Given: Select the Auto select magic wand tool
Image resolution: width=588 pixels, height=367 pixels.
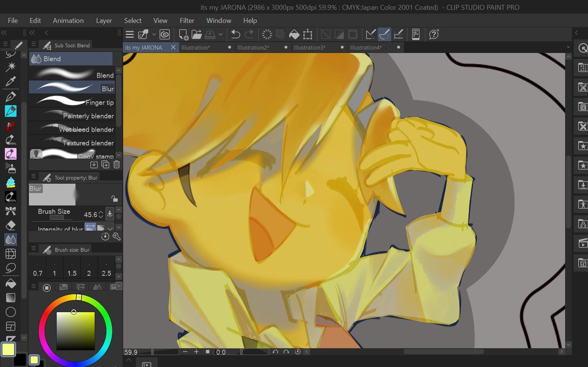Looking at the screenshot, I should (10, 66).
